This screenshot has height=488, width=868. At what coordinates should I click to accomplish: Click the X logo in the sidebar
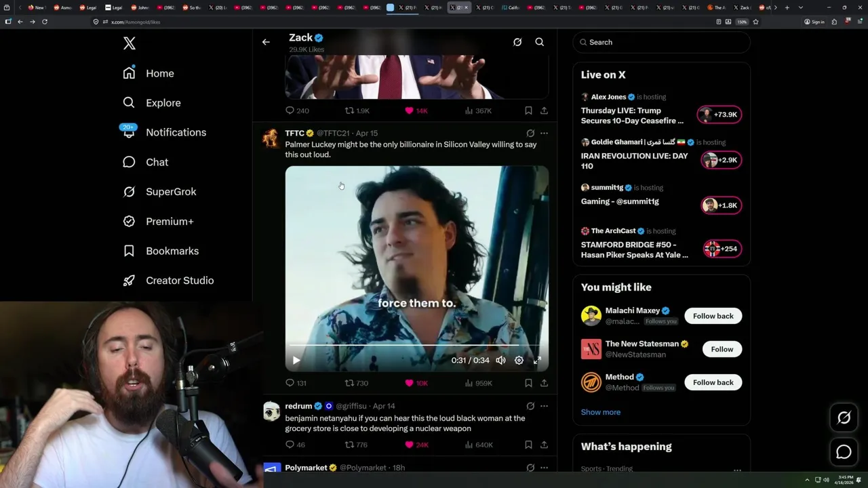(x=130, y=43)
